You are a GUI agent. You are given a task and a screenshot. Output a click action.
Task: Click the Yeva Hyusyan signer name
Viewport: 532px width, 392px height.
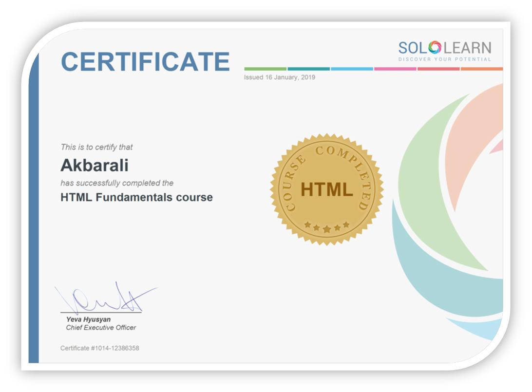pos(88,319)
